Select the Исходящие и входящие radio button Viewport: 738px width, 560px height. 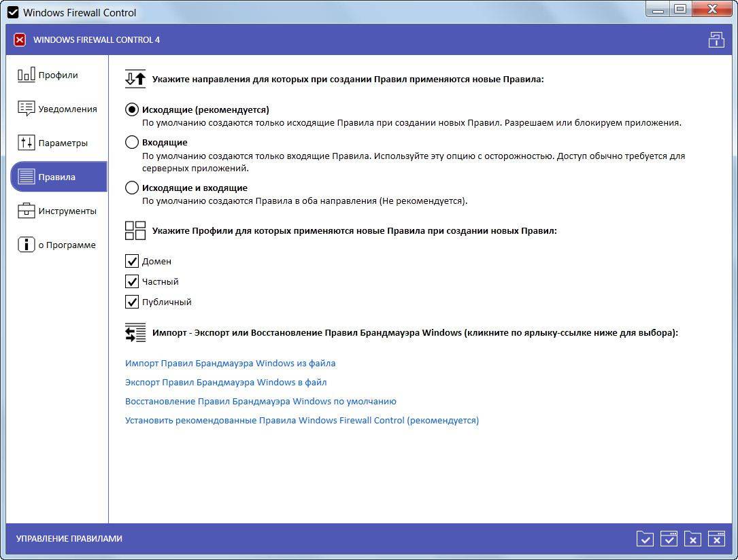[132, 188]
